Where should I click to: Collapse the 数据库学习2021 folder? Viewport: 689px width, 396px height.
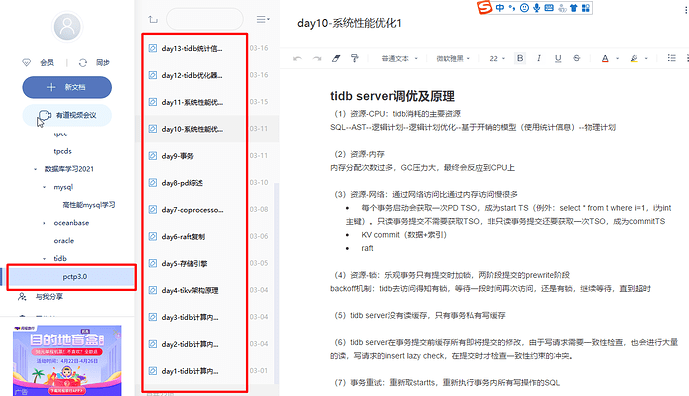point(36,169)
